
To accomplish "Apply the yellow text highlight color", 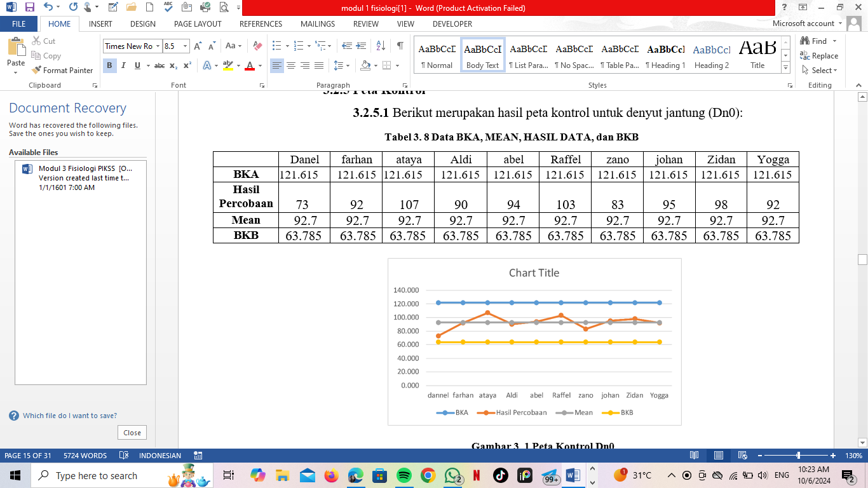I will pyautogui.click(x=228, y=65).
